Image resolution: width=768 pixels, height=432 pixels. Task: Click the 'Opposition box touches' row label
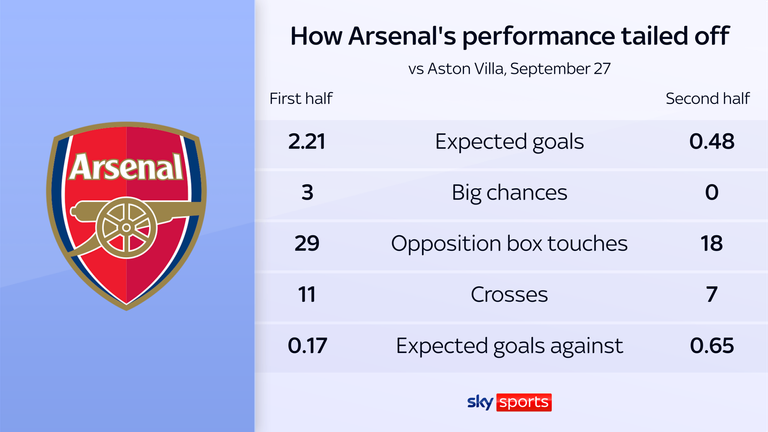[x=510, y=243]
